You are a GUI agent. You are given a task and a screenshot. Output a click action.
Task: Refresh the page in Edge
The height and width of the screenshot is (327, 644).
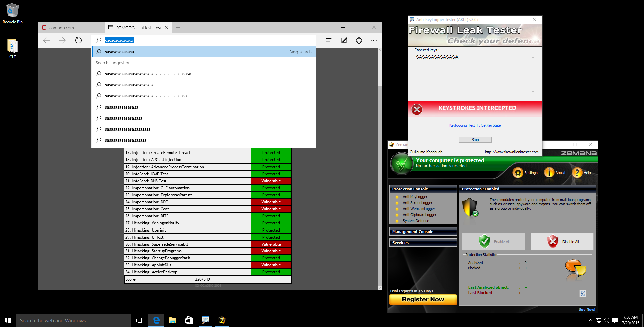[78, 40]
